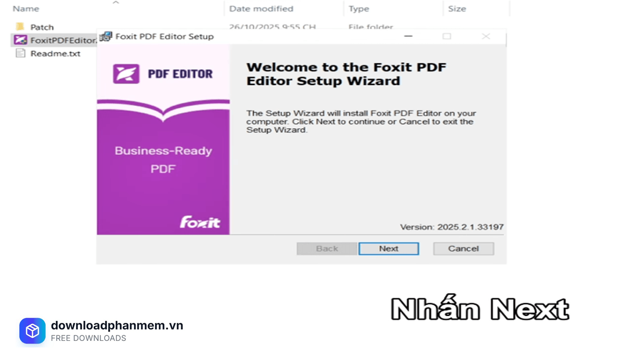Minimize the Foxit PDF Editor Setup window
The width and height of the screenshot is (644, 362).
click(x=408, y=36)
